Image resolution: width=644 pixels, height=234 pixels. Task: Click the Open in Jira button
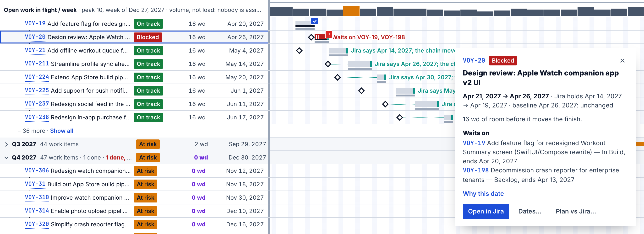(486, 212)
